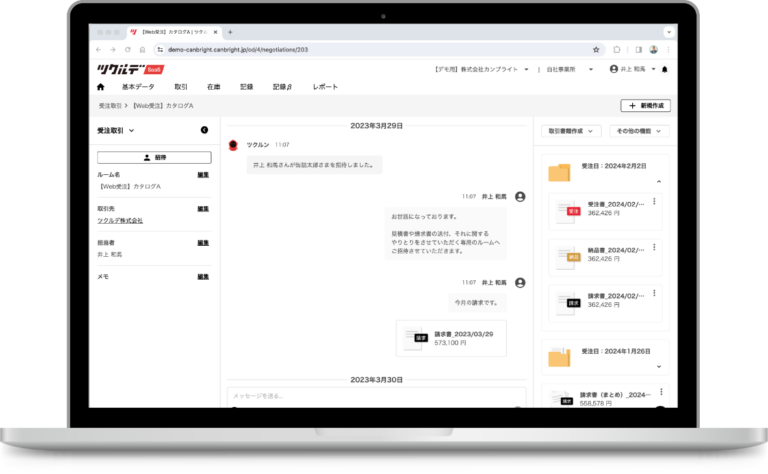Collapse the 2024年2月2日 order folder
The height and width of the screenshot is (474, 768).
point(658,181)
